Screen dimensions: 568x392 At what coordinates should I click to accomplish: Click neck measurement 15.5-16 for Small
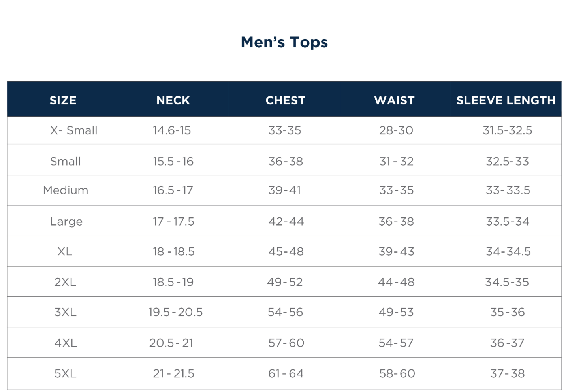173,161
